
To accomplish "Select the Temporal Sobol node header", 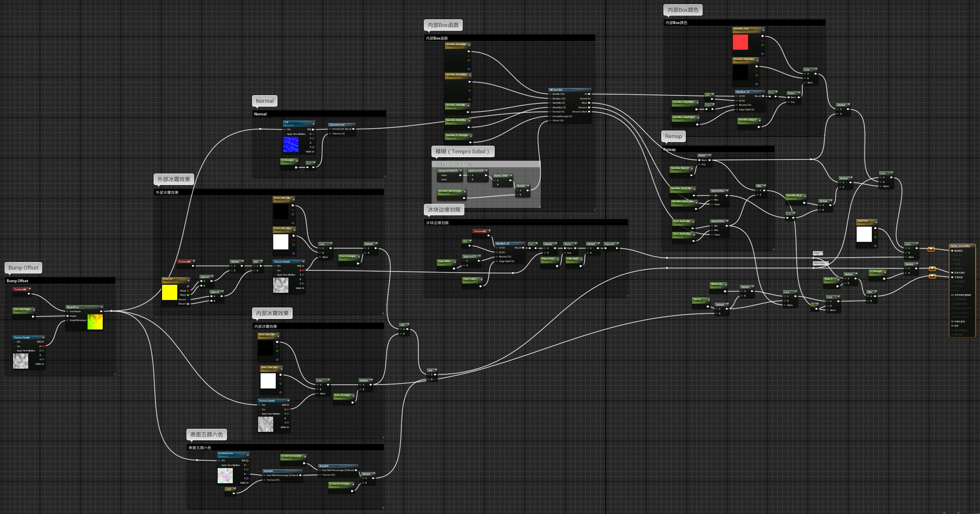I will coord(448,171).
